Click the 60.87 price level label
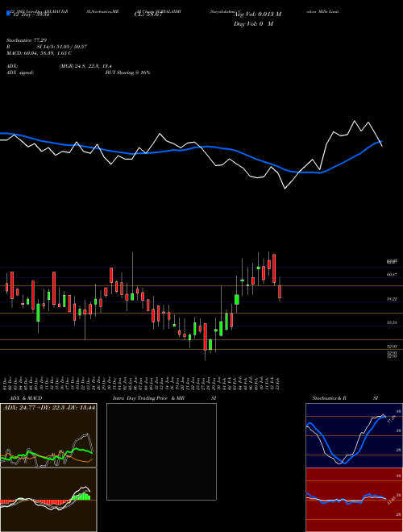403x532 pixels. [x=392, y=275]
